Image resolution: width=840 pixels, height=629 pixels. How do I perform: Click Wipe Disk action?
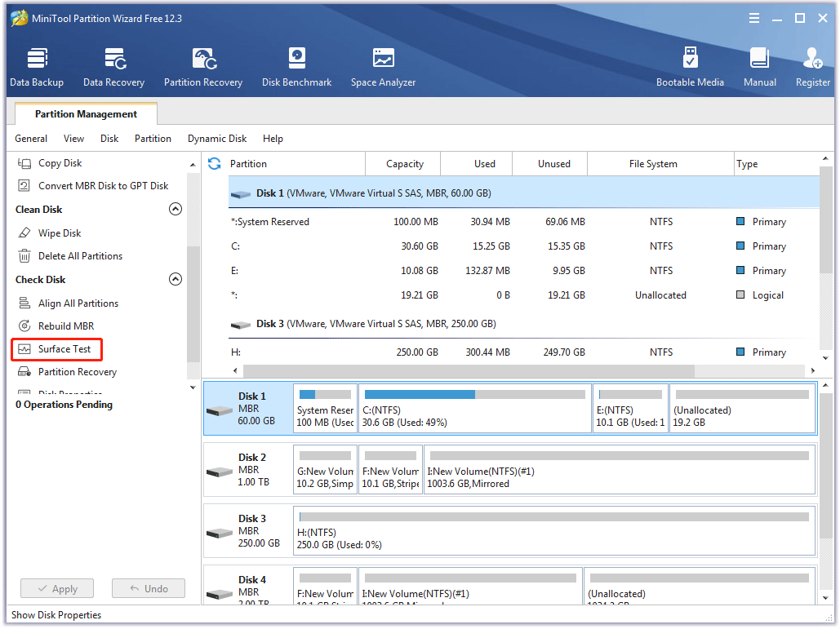60,233
